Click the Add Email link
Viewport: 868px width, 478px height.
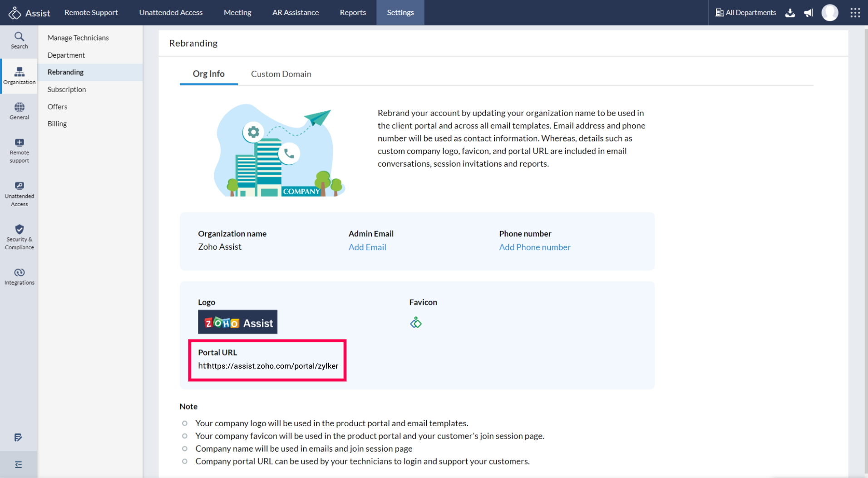click(x=367, y=247)
